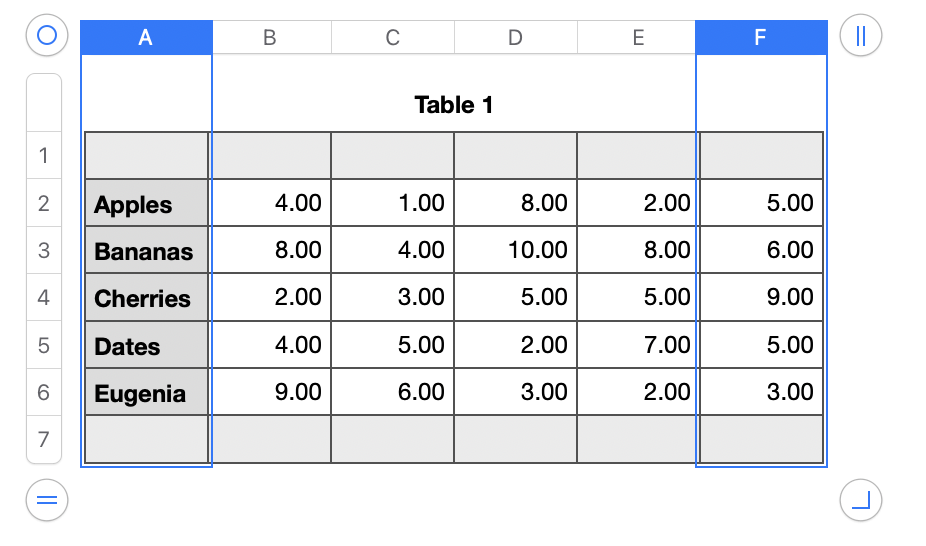Click column B header

click(269, 38)
